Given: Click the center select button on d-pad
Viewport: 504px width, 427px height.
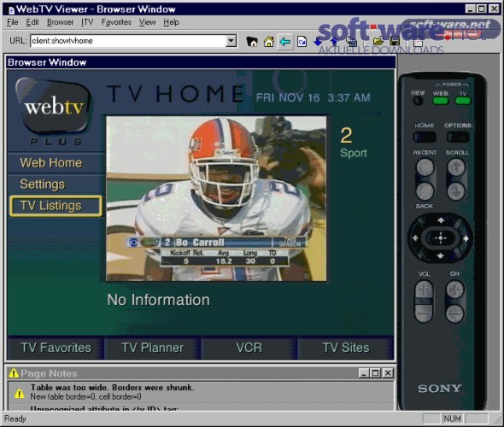Looking at the screenshot, I should pos(440,238).
